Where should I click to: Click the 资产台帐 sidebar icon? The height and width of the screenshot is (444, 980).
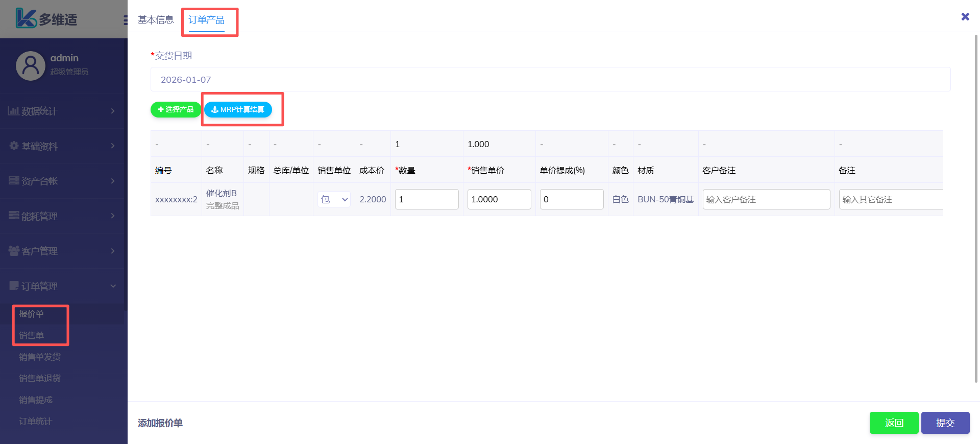(x=14, y=180)
